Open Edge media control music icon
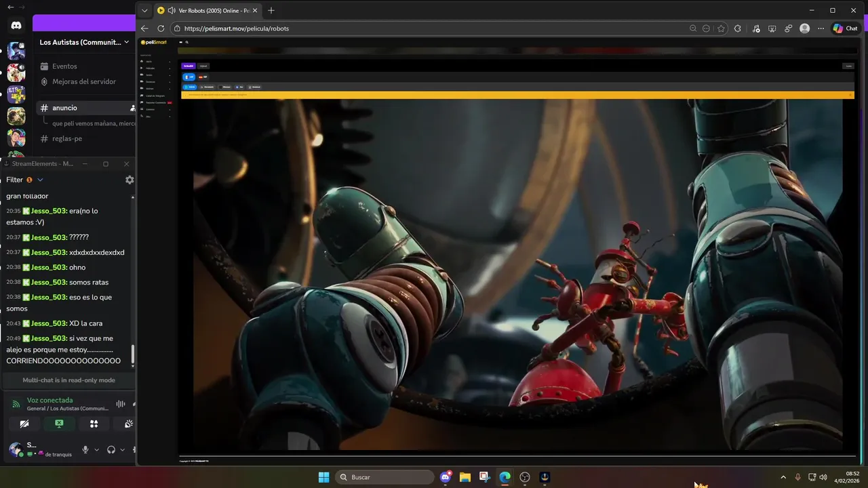The image size is (868, 488). 756,28
